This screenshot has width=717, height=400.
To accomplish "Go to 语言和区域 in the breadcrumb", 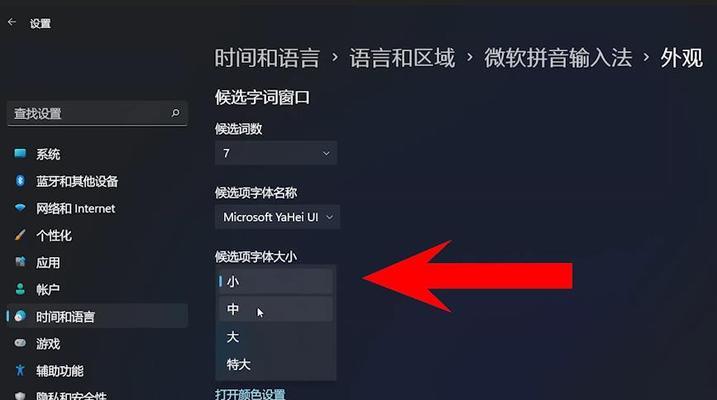I will 402,58.
